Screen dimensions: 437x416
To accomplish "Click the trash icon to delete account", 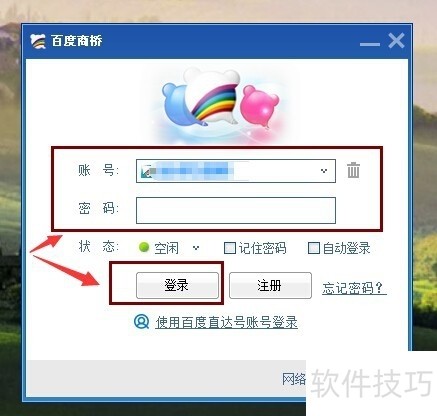I will click(x=353, y=170).
